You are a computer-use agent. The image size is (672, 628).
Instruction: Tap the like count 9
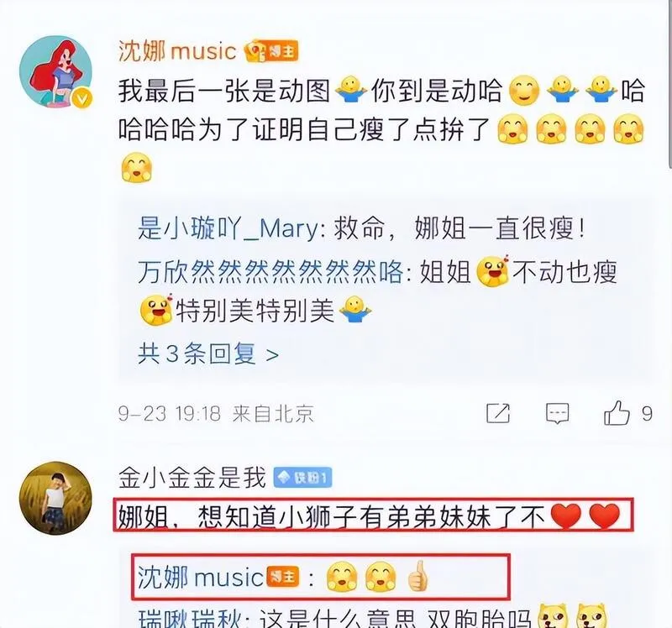click(x=647, y=414)
